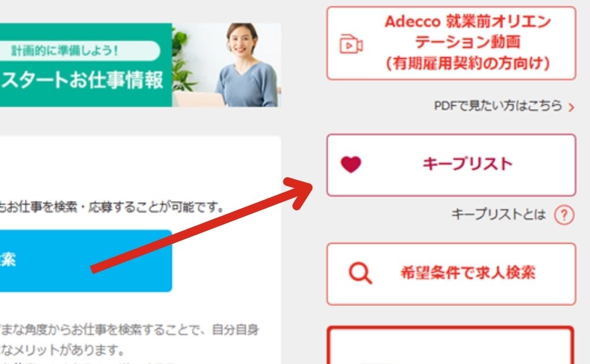This screenshot has width=590, height=364.
Task: Select 希望条件で求人検索 button text
Action: coord(468,273)
